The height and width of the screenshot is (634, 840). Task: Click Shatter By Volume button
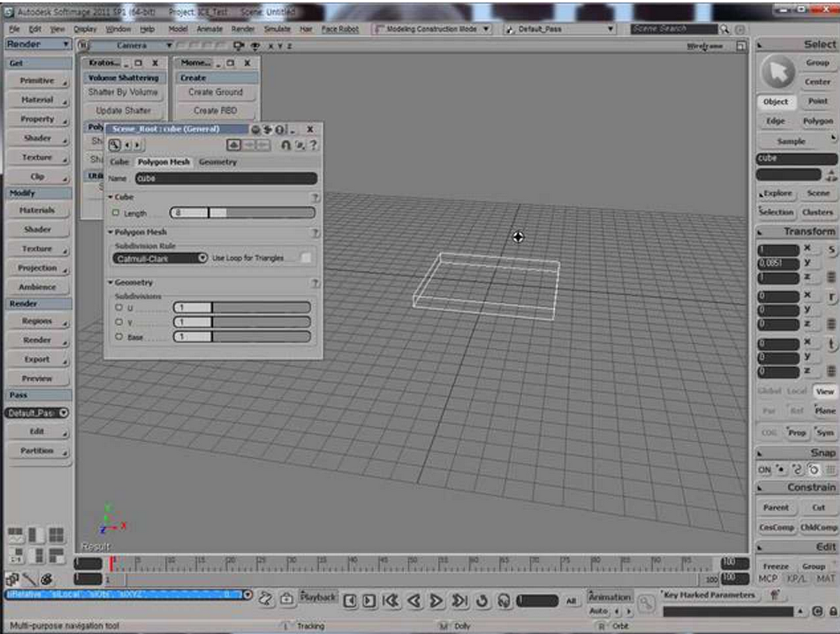click(123, 92)
